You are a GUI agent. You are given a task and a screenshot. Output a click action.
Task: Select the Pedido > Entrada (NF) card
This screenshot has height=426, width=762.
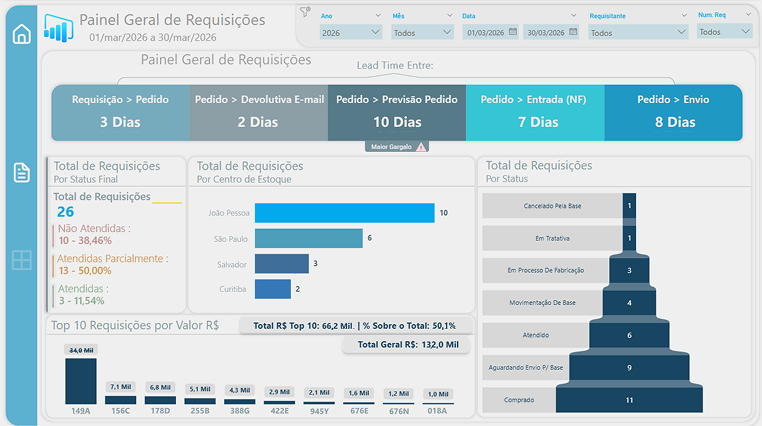(535, 113)
